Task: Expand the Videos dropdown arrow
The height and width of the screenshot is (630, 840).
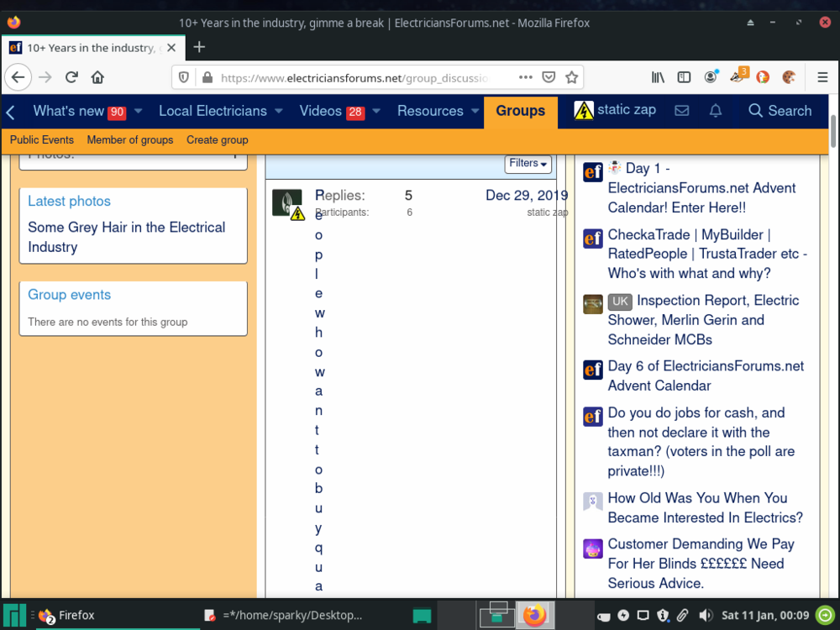Action: coord(376,111)
